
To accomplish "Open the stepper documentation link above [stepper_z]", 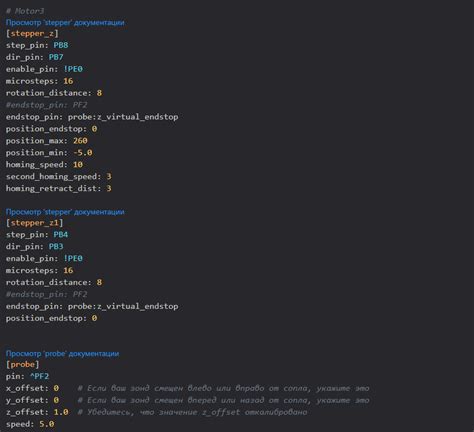I will coord(65,22).
